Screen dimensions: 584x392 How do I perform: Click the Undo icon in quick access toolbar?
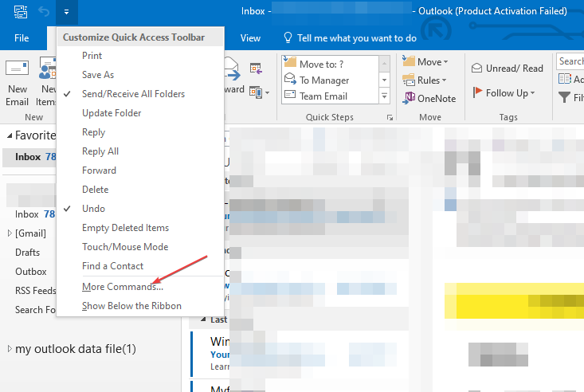pyautogui.click(x=44, y=12)
